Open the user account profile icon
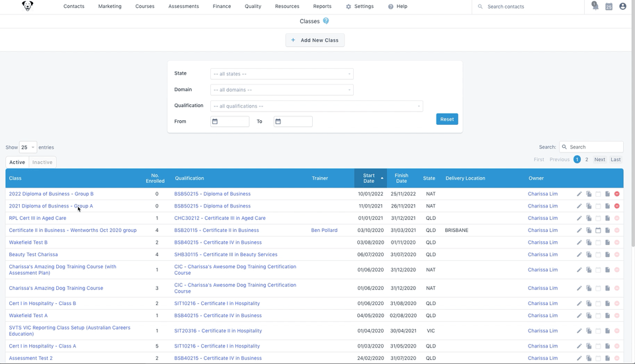 pos(623,7)
